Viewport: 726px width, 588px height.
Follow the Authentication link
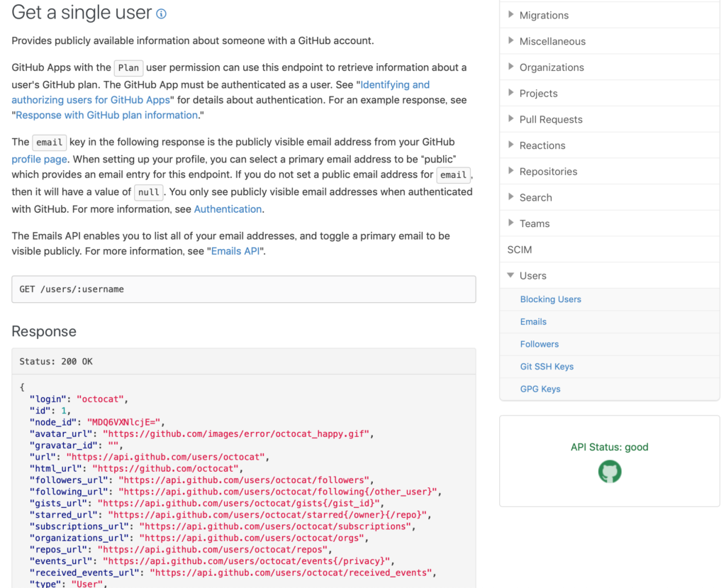click(x=228, y=209)
